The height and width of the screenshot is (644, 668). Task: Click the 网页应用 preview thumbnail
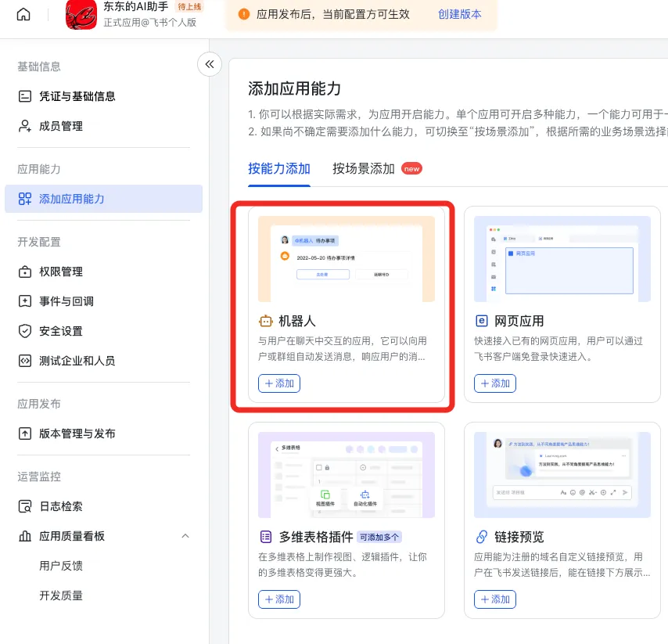562,259
